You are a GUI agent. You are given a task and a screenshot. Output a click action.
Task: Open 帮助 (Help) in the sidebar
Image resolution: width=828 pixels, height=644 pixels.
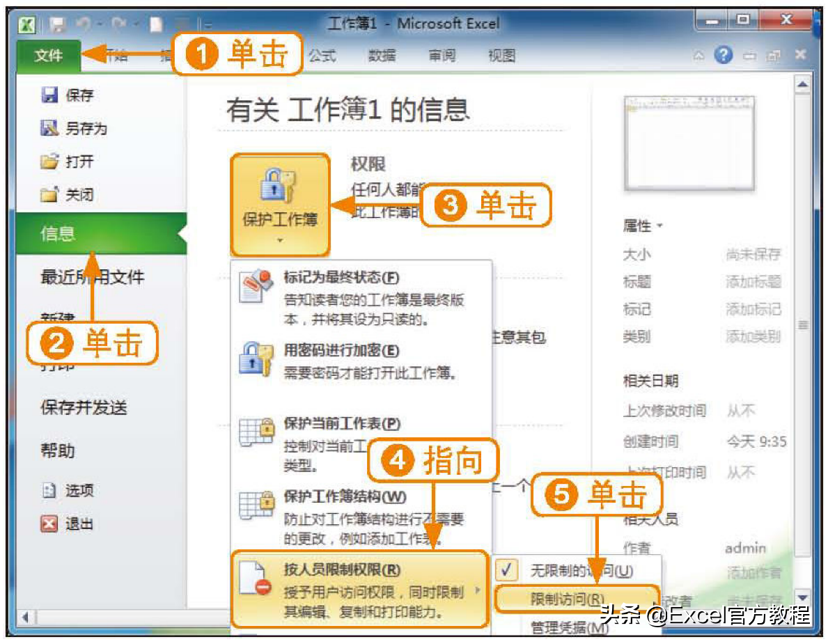click(x=58, y=450)
